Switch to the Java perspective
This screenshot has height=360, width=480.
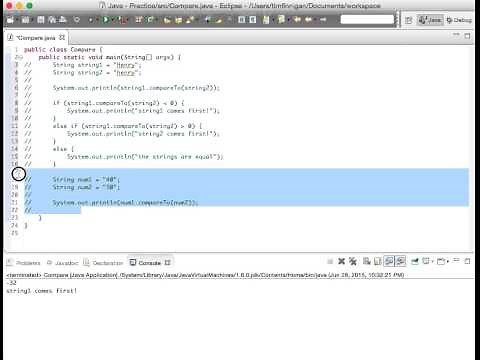click(x=430, y=20)
